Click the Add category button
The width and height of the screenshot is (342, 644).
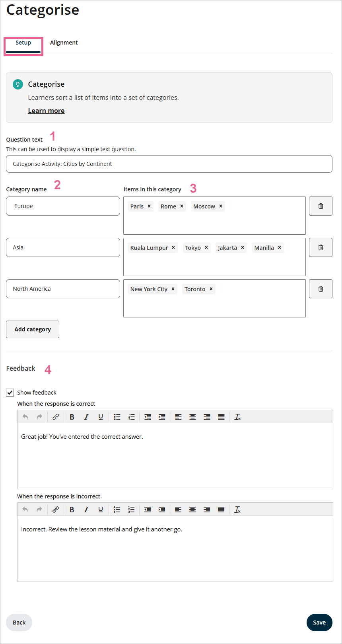pyautogui.click(x=33, y=329)
